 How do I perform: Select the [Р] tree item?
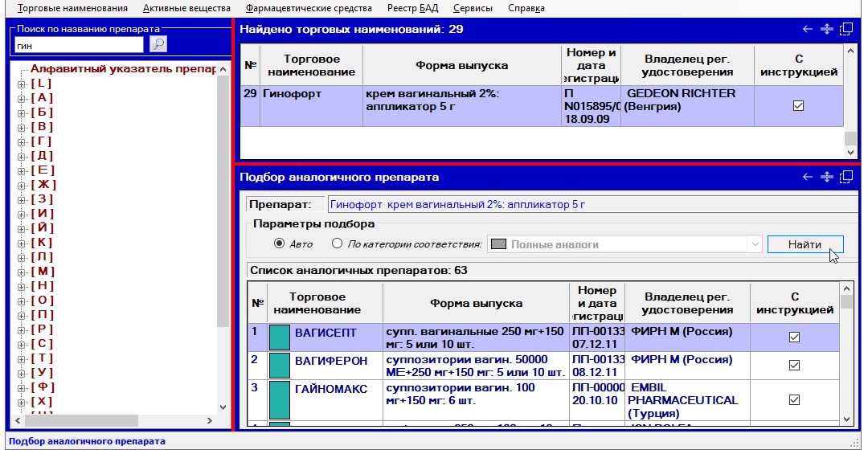click(x=42, y=329)
